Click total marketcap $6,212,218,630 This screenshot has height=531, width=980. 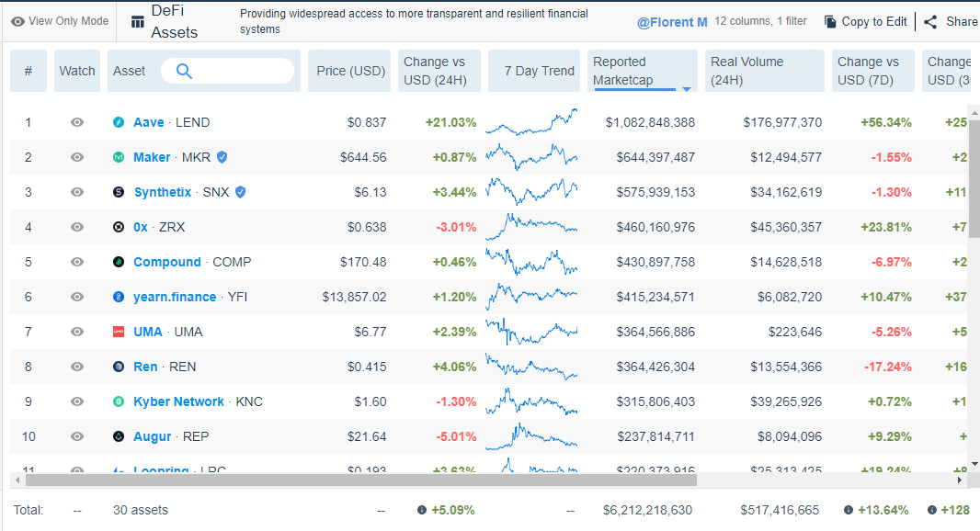pyautogui.click(x=647, y=511)
